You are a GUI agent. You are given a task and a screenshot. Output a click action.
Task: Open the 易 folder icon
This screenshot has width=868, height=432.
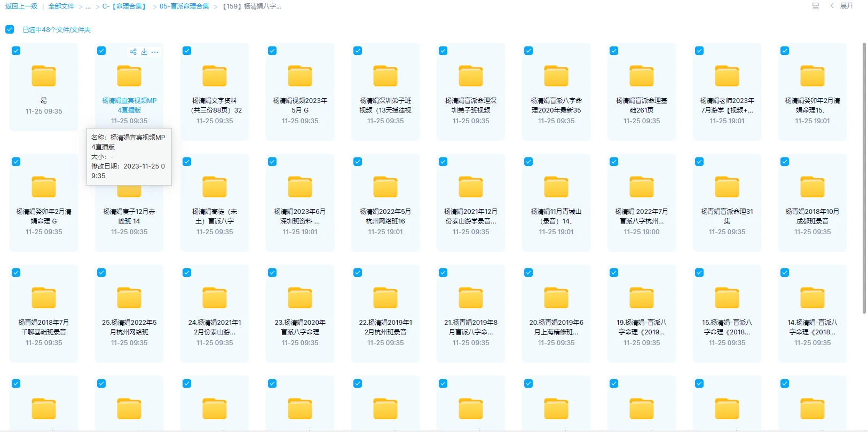click(44, 76)
